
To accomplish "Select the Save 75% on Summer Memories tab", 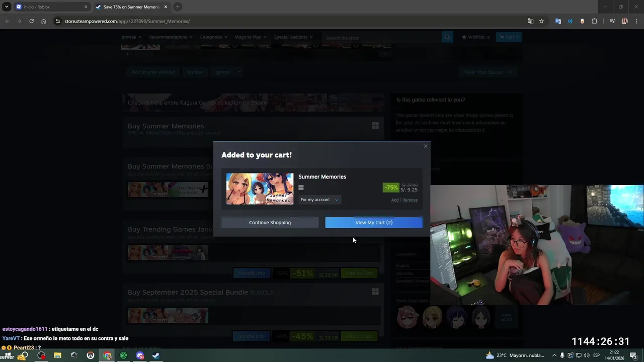I will (x=131, y=7).
